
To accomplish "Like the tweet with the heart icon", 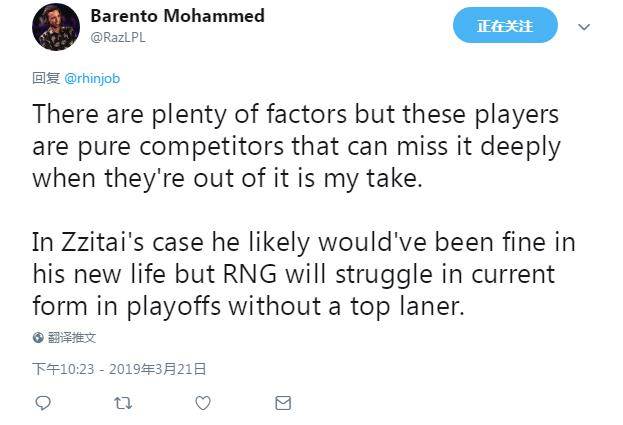I will tap(202, 403).
